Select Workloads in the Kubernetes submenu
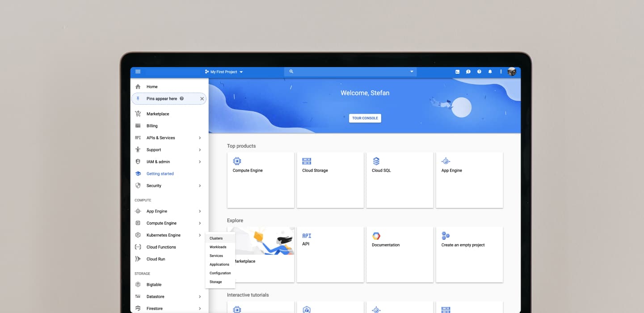 [x=220, y=247]
